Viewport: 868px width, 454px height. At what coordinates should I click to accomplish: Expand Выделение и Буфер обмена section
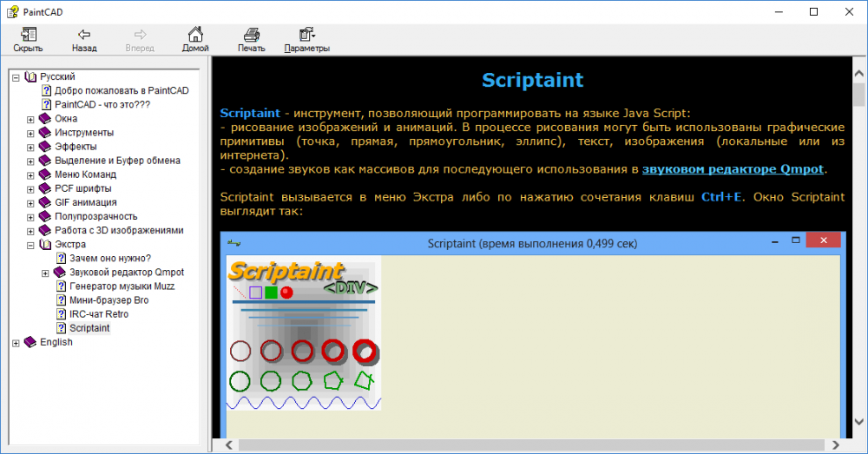tap(30, 161)
